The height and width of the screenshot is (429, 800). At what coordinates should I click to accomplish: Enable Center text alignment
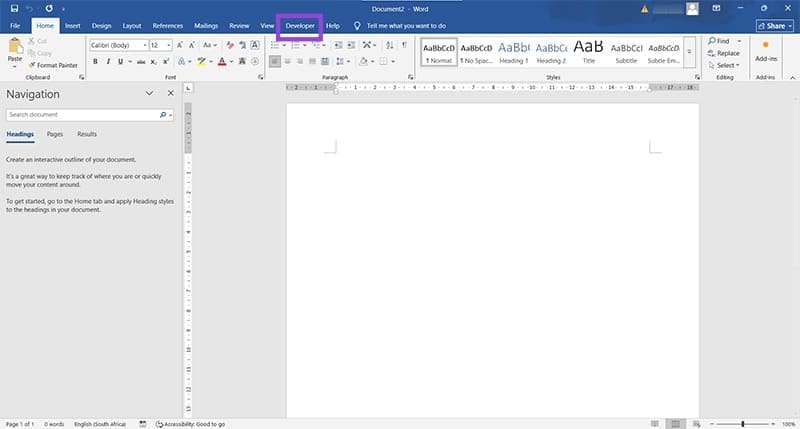(287, 62)
